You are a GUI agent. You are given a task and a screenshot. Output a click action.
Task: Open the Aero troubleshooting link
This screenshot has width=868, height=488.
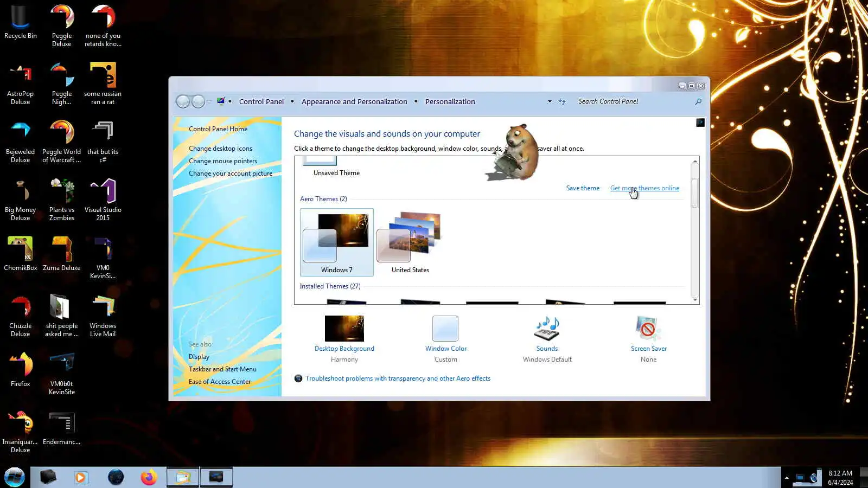click(398, 378)
